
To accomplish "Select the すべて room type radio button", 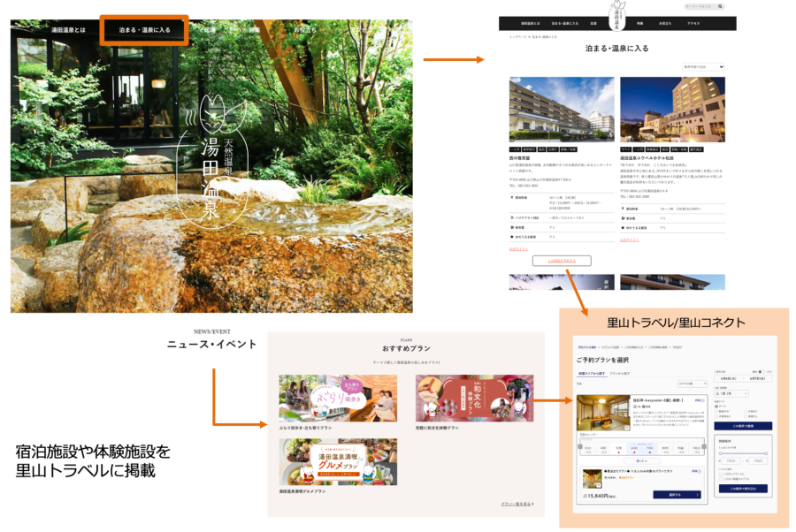I will 716,407.
